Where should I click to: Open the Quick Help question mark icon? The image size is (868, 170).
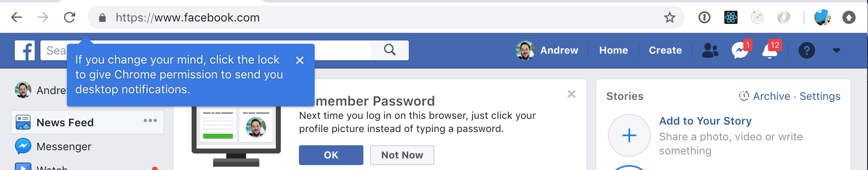click(x=806, y=50)
